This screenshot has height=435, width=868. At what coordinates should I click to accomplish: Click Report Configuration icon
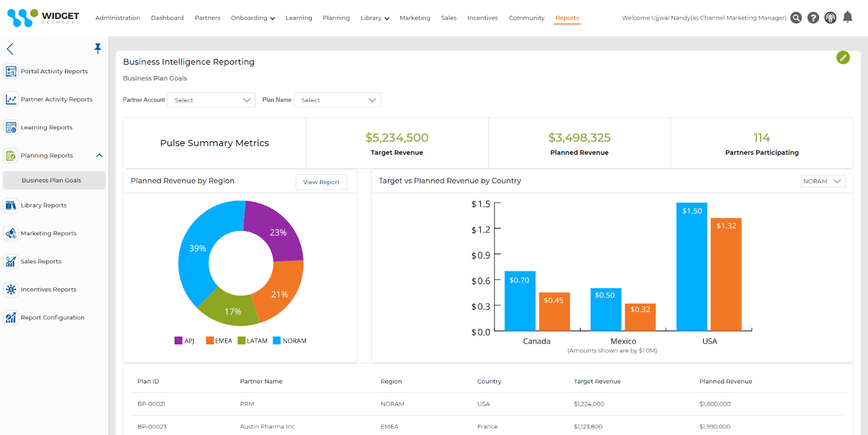tap(11, 318)
